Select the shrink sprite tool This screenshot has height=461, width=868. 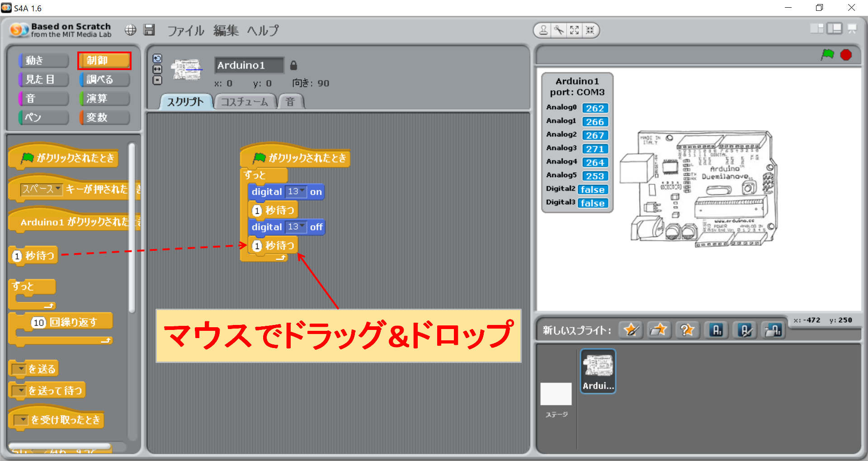point(589,30)
